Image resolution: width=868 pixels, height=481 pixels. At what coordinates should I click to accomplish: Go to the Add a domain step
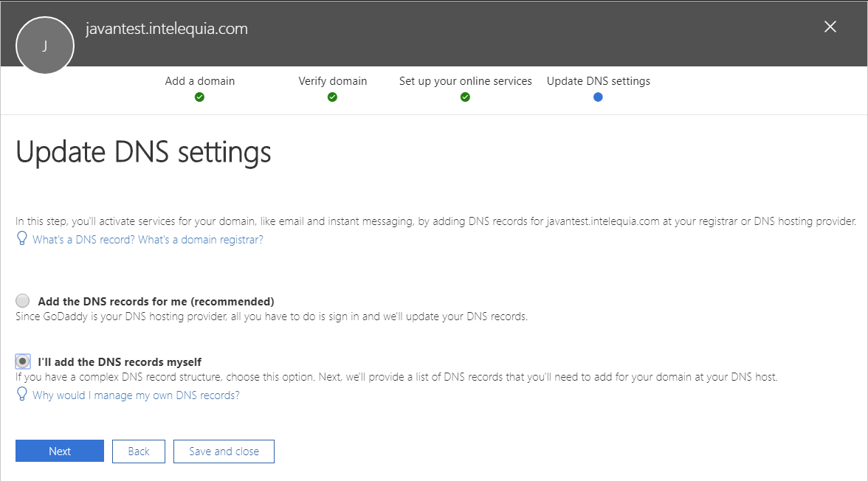[199, 80]
